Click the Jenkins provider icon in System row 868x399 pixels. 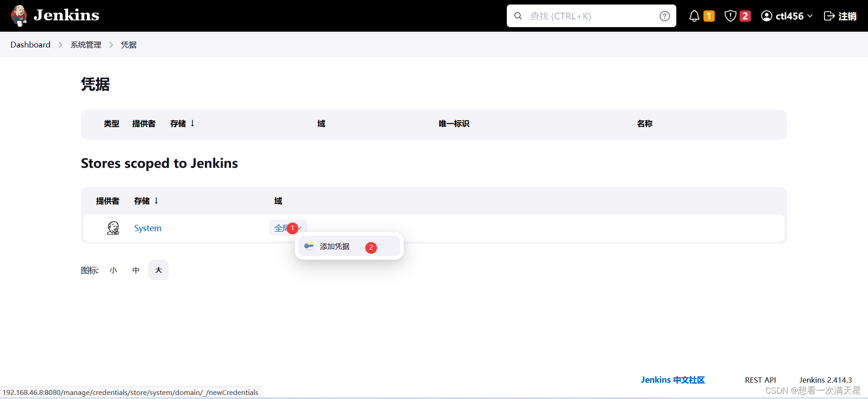[x=113, y=228]
